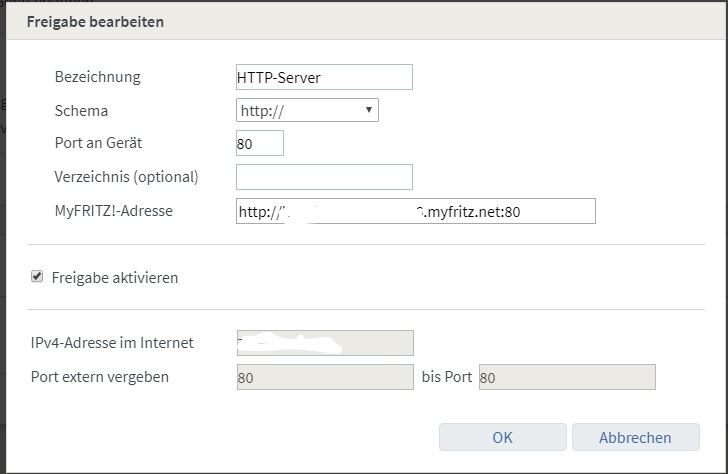Confirm changes with the OK button
This screenshot has width=728, height=474.
[502, 437]
